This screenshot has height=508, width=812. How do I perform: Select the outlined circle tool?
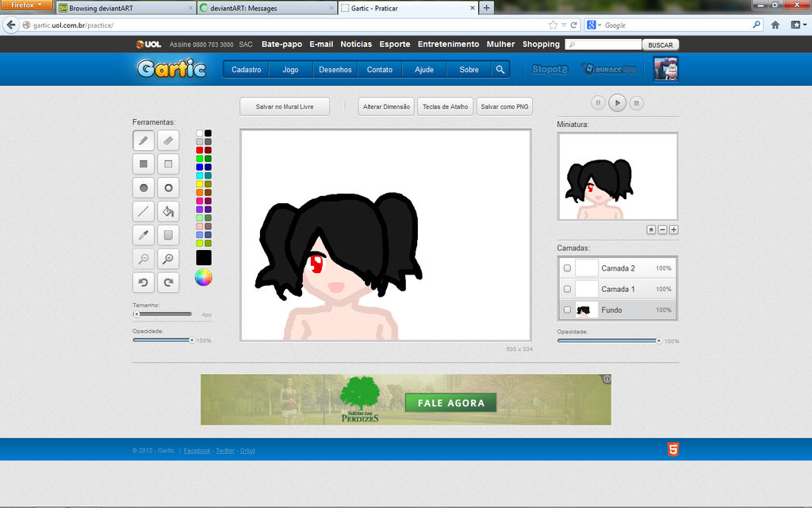[x=168, y=187]
